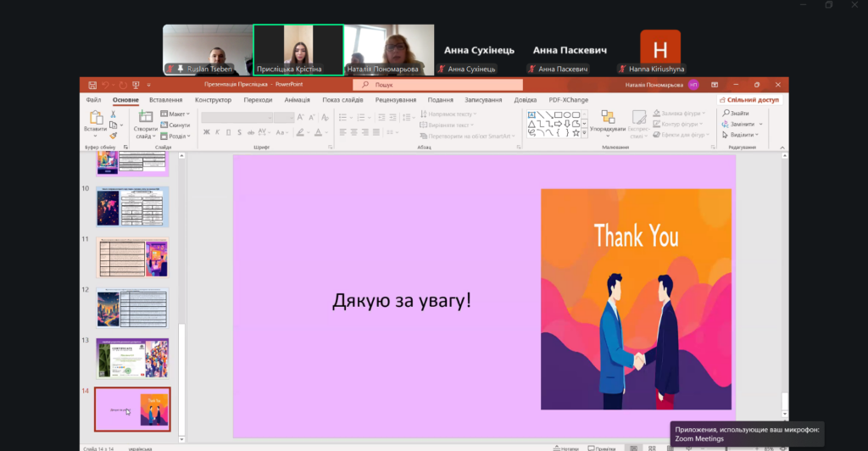Click the Reset (Скинути) slide button
Viewport: 868px width, 451px height.
click(x=175, y=125)
